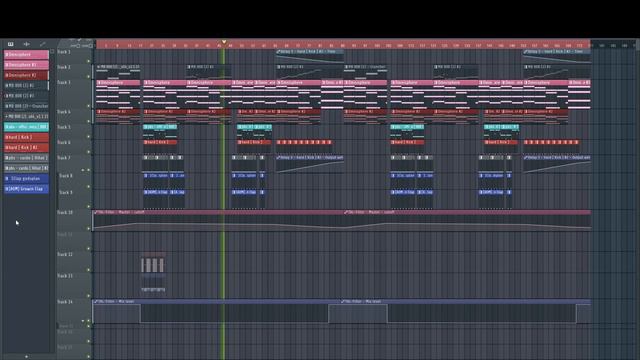Show audio clips in the picker panel
Viewport: 640px width, 360px height.
[27, 44]
